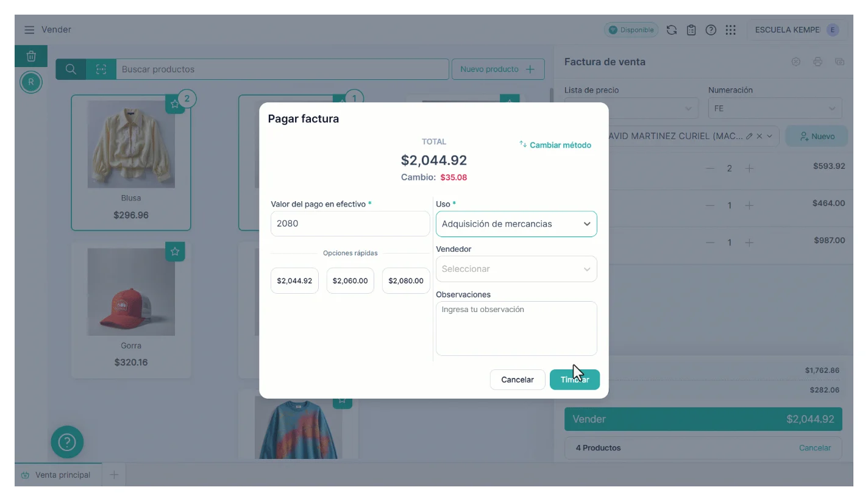Image resolution: width=868 pixels, height=501 pixels.
Task: Edit the selected client with the pencil icon
Action: pyautogui.click(x=749, y=136)
